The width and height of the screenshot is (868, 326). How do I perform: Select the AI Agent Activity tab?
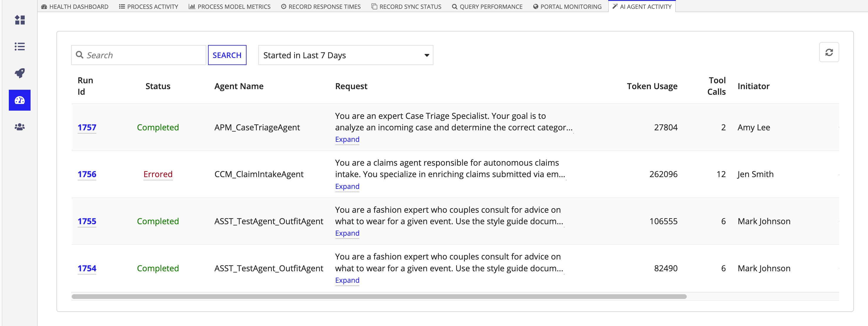(642, 6)
